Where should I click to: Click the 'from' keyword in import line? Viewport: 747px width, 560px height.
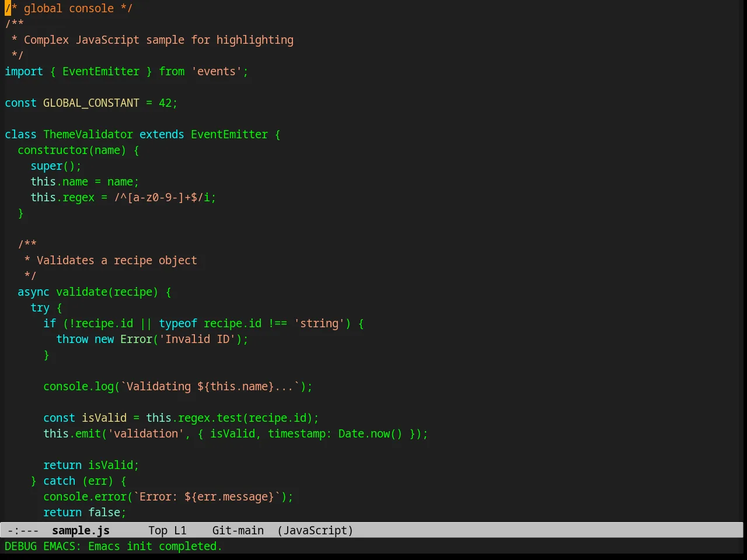[172, 71]
